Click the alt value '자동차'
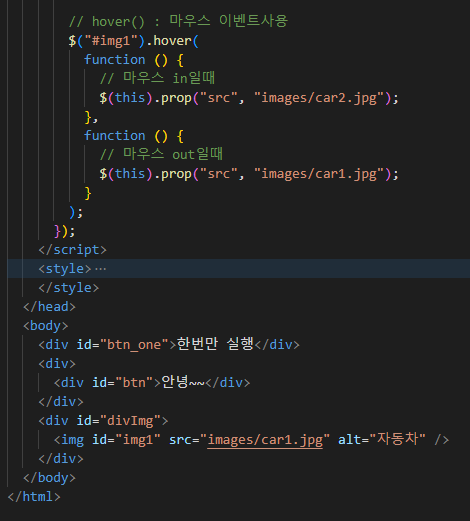Screen dimensions: 470x521 tap(398, 439)
